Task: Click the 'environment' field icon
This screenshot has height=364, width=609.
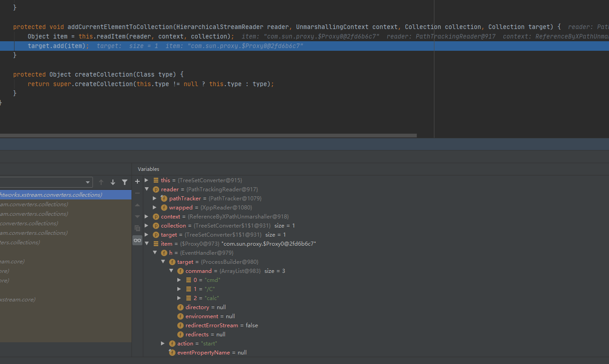Action: pyautogui.click(x=180, y=316)
